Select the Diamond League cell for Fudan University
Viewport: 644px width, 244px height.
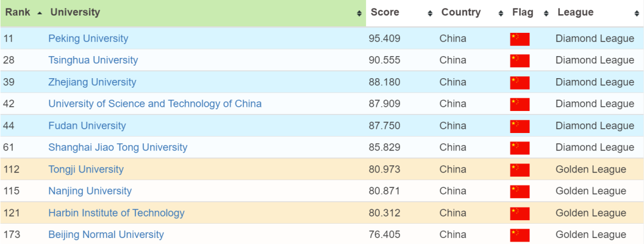pyautogui.click(x=595, y=126)
